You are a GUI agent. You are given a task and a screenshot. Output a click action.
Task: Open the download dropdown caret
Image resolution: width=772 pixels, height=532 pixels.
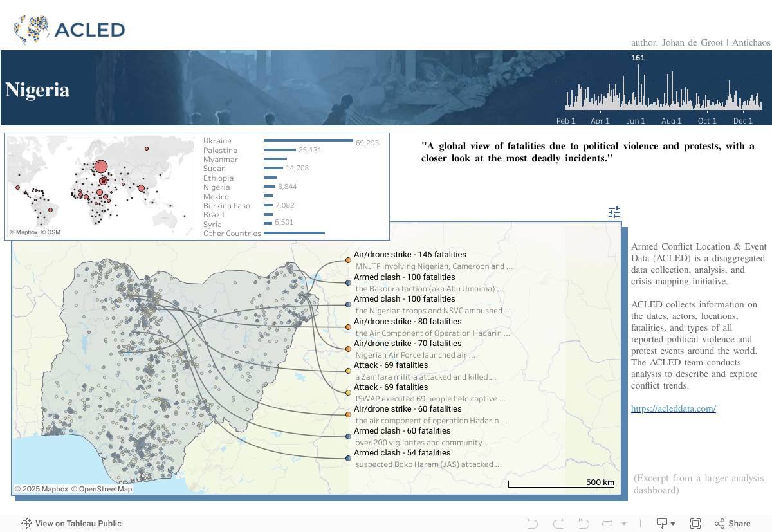coord(673,524)
